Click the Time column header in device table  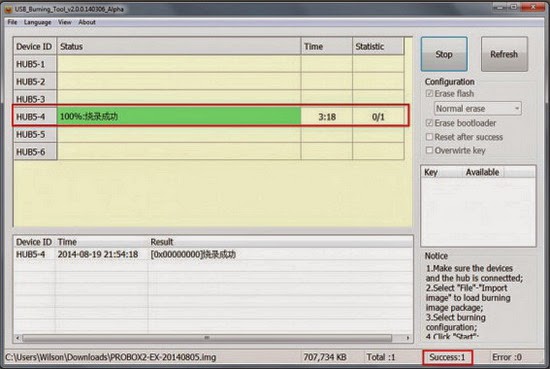(327, 46)
